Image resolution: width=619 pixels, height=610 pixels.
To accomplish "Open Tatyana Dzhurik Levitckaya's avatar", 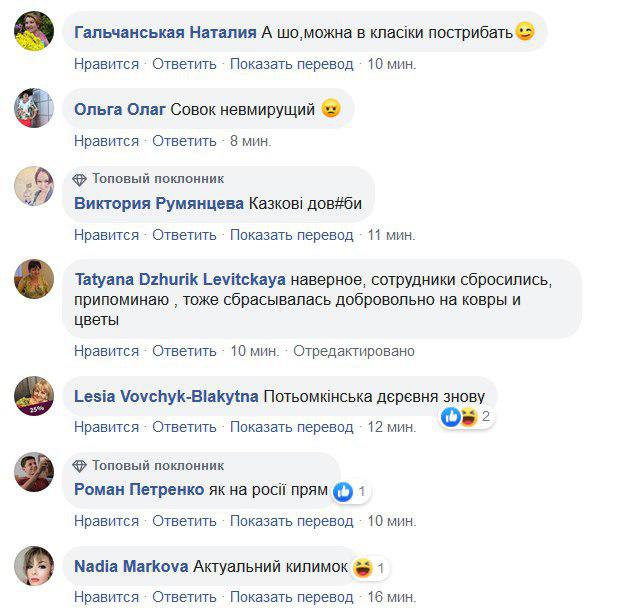I will (34, 279).
